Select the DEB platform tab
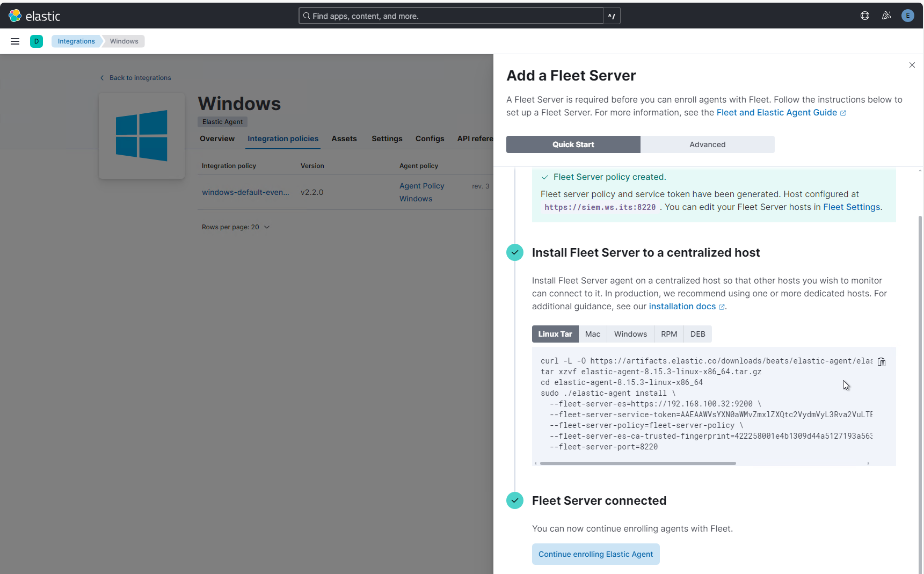The width and height of the screenshot is (924, 574). pos(698,334)
